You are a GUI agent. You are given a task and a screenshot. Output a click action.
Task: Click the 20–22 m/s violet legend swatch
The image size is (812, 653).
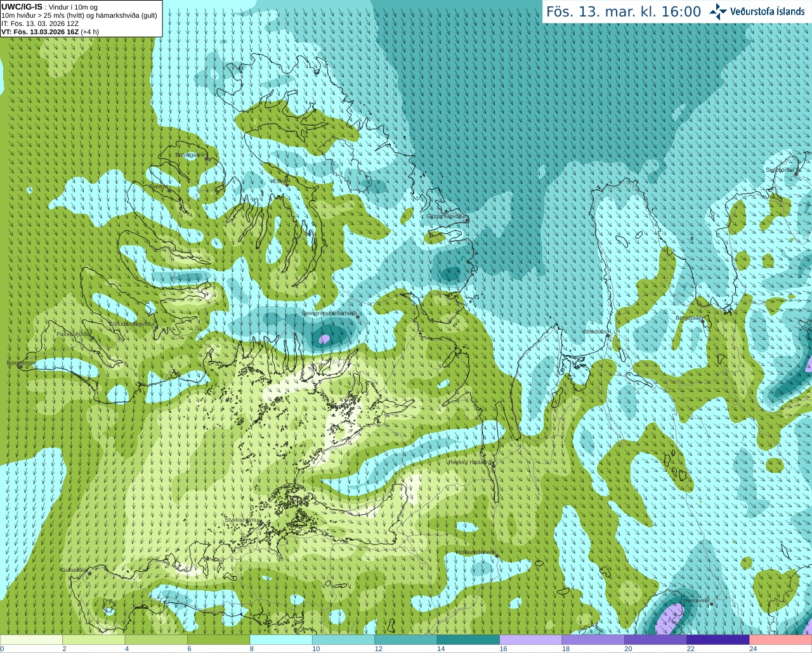(x=656, y=640)
